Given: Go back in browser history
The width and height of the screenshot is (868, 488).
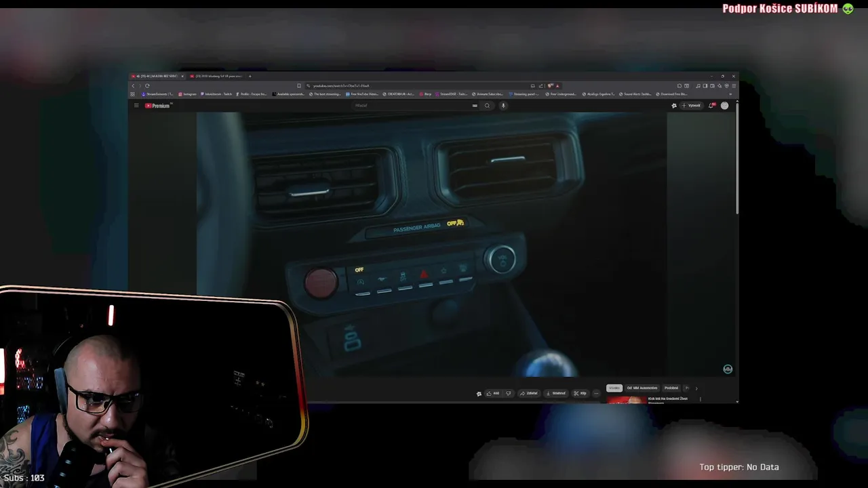Looking at the screenshot, I should pyautogui.click(x=133, y=86).
